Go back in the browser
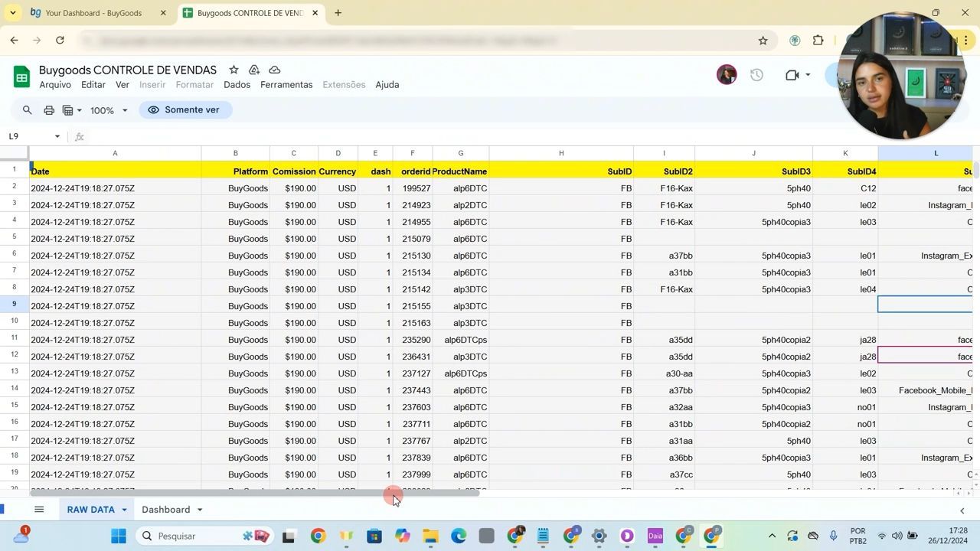Image resolution: width=980 pixels, height=551 pixels. point(15,40)
